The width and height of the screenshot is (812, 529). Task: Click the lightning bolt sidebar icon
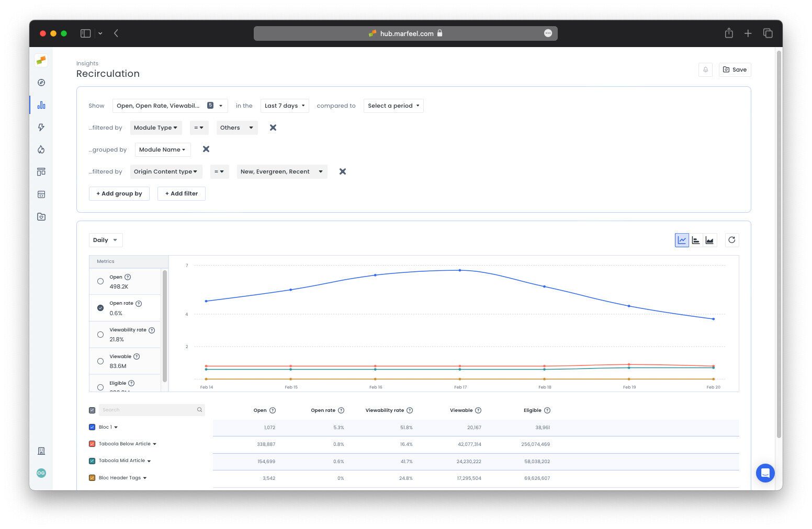coord(41,127)
